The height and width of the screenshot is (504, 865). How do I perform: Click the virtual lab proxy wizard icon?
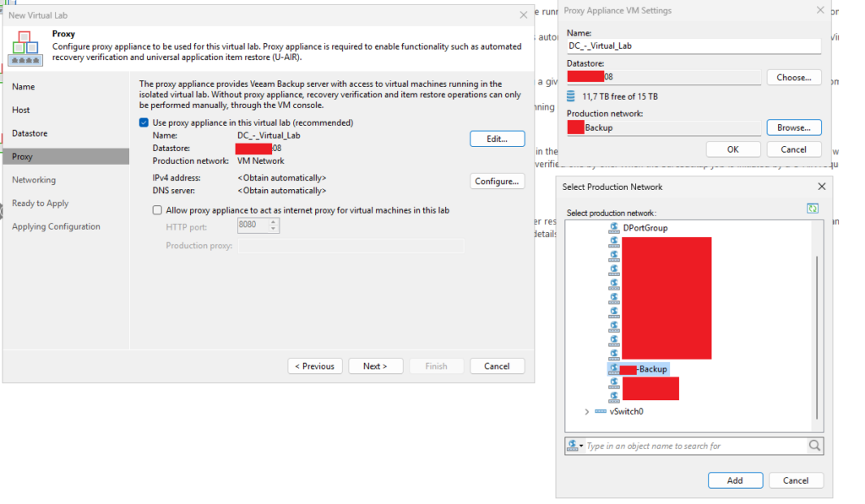[x=24, y=50]
